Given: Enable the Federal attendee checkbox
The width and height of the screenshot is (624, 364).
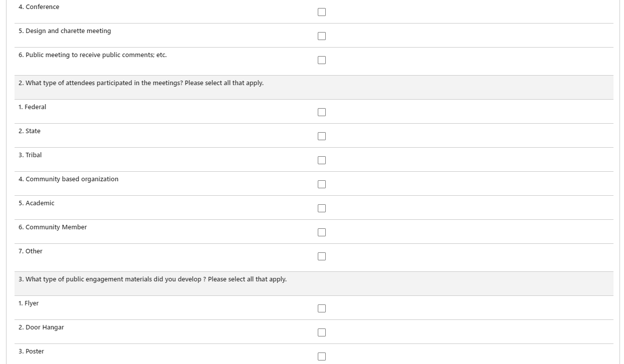Looking at the screenshot, I should tap(322, 112).
